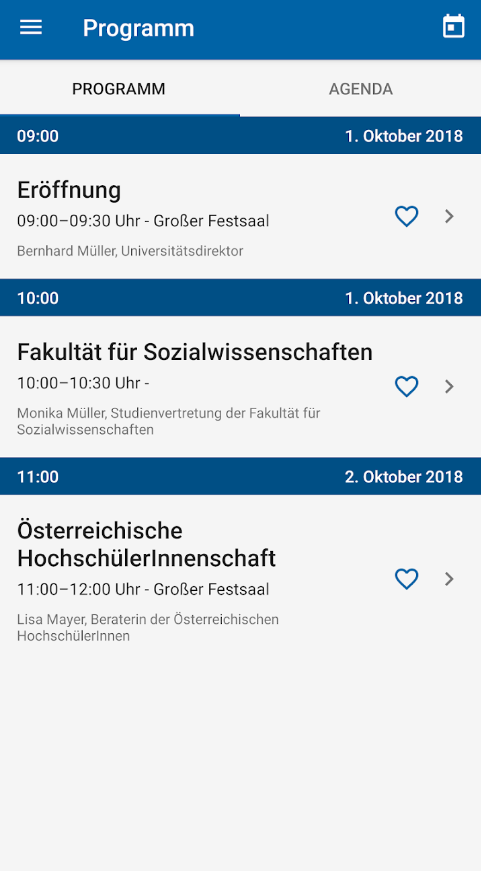Open the Eröffnung session title

click(69, 191)
